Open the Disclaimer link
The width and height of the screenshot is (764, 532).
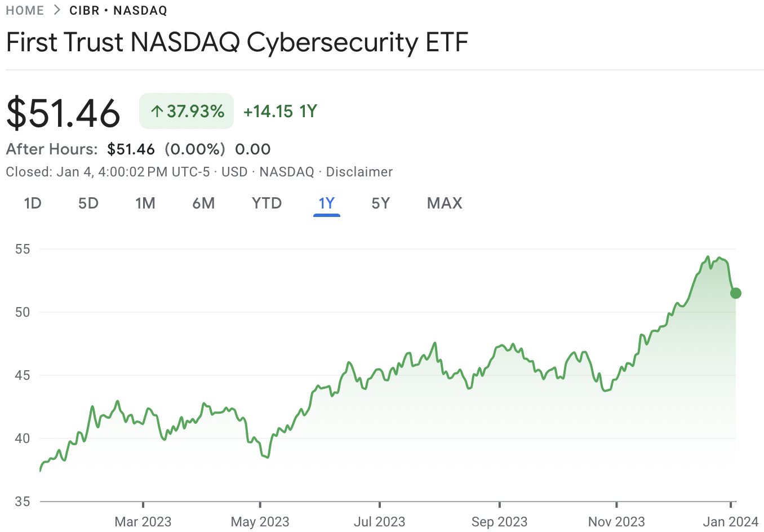click(x=359, y=172)
